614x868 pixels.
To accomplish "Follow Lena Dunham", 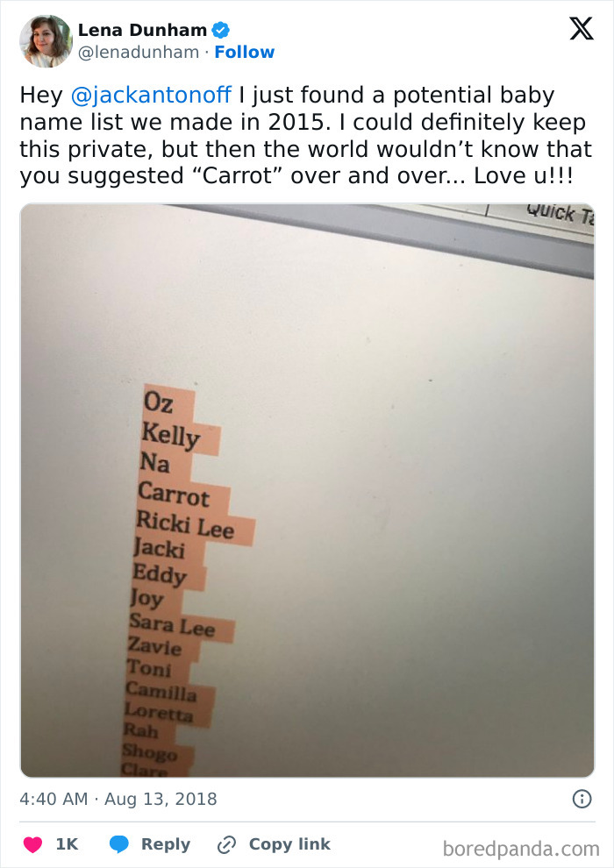I will click(245, 53).
